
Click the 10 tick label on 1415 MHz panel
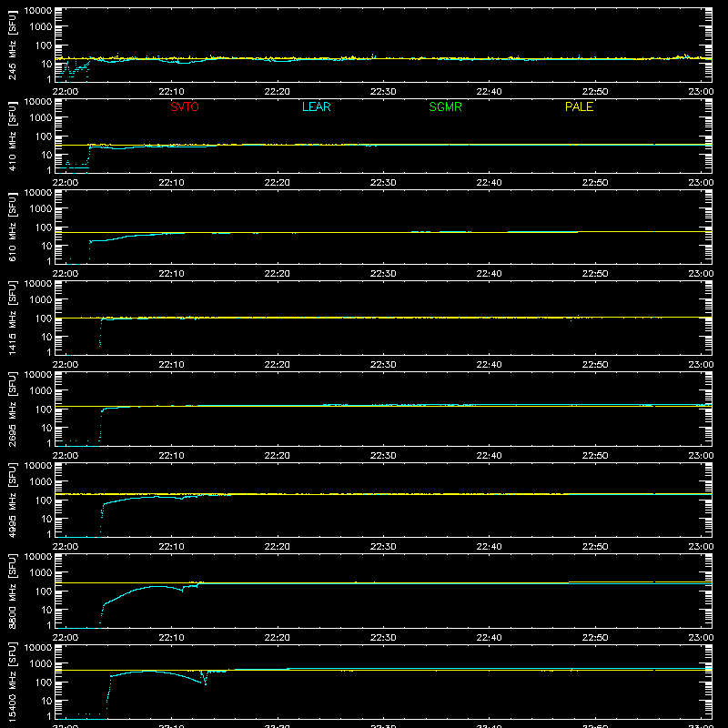(47, 337)
